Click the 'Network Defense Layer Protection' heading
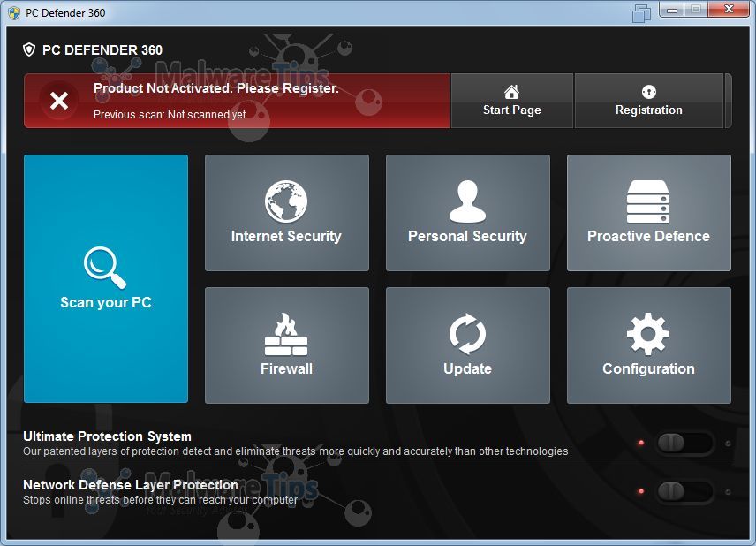Screen dimensions: 756x546 [131, 485]
